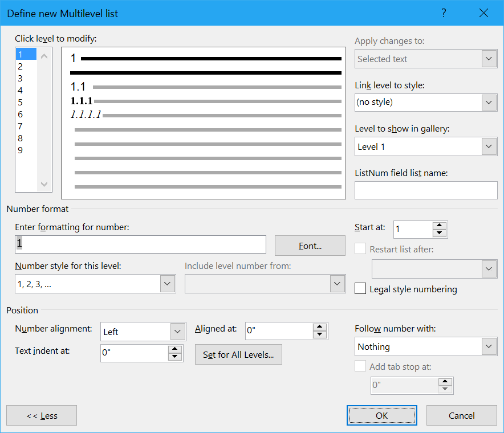The width and height of the screenshot is (504, 433).
Task: Click level list scroll up arrow
Action: pos(44,56)
